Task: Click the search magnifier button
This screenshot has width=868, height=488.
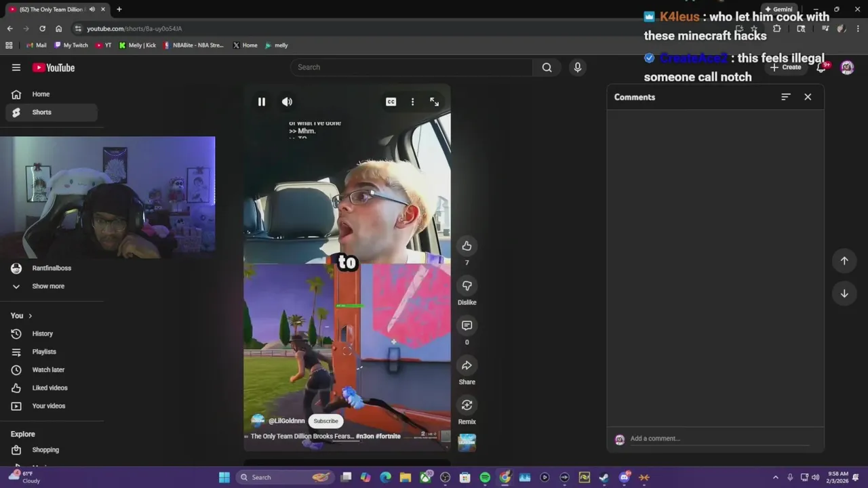Action: (547, 67)
